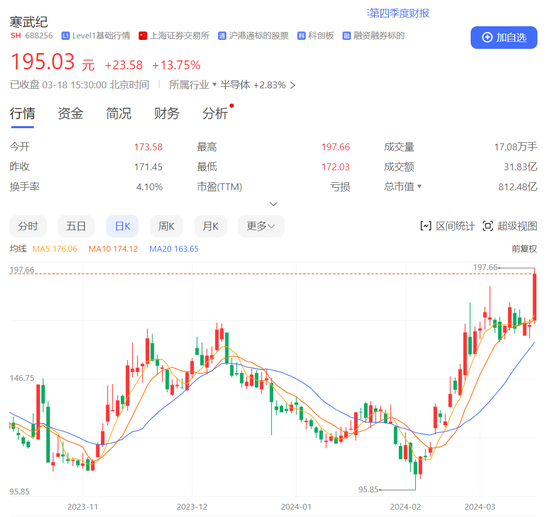Expand 更多 chart period dropdown

coord(261,226)
